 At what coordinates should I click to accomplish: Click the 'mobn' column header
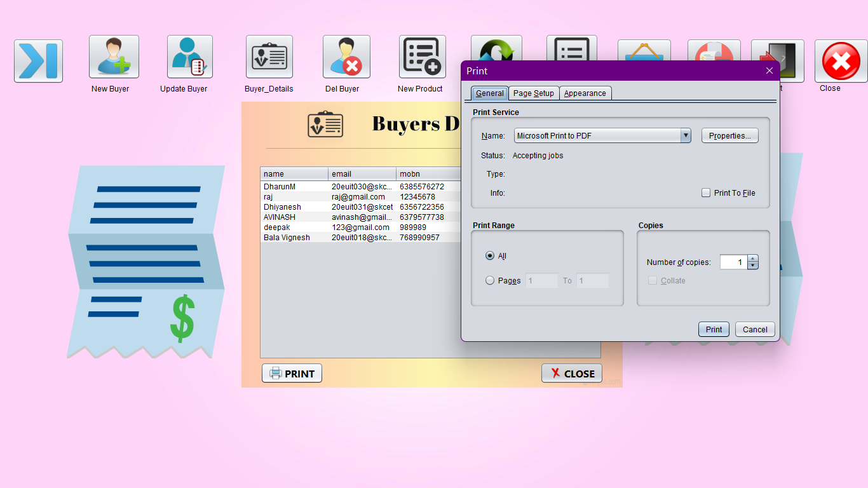[x=429, y=174]
